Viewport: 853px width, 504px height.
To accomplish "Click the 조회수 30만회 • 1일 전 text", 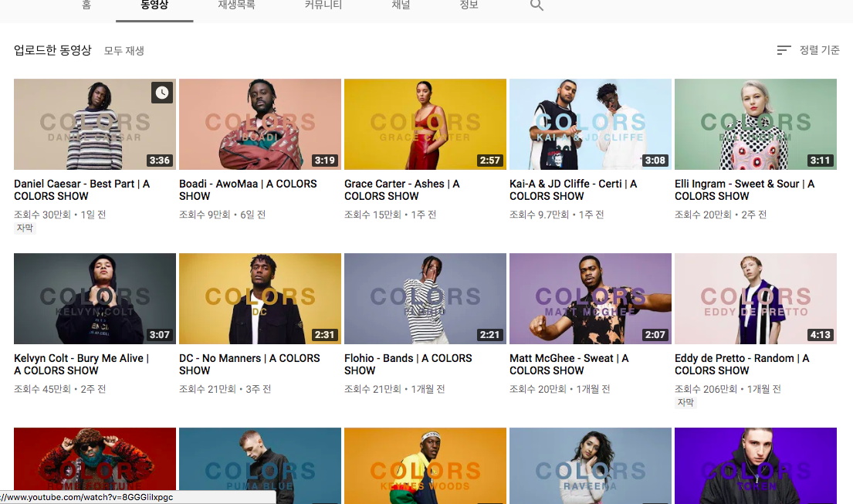I will click(60, 215).
